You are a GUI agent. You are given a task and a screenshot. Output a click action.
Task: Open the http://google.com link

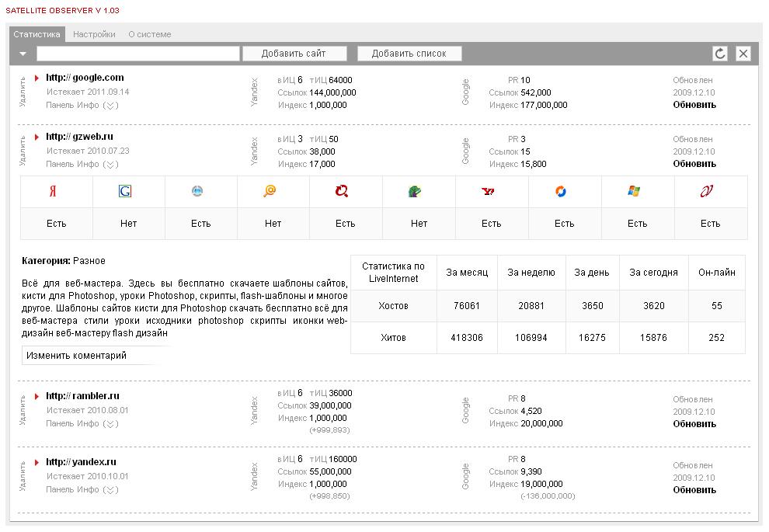pos(85,78)
